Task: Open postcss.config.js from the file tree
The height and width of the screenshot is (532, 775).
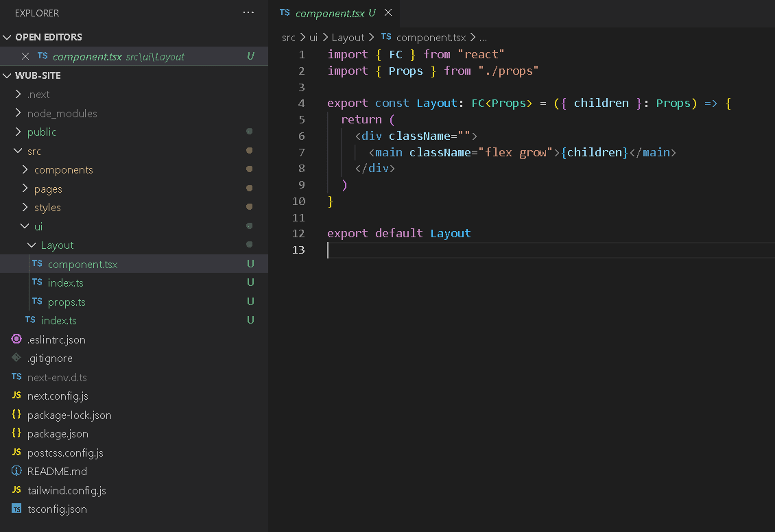Action: tap(65, 452)
